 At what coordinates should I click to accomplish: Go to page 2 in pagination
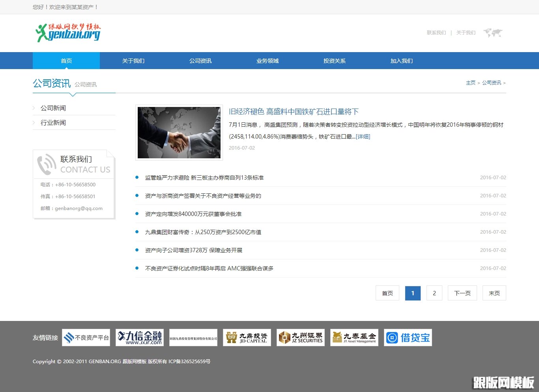[434, 293]
